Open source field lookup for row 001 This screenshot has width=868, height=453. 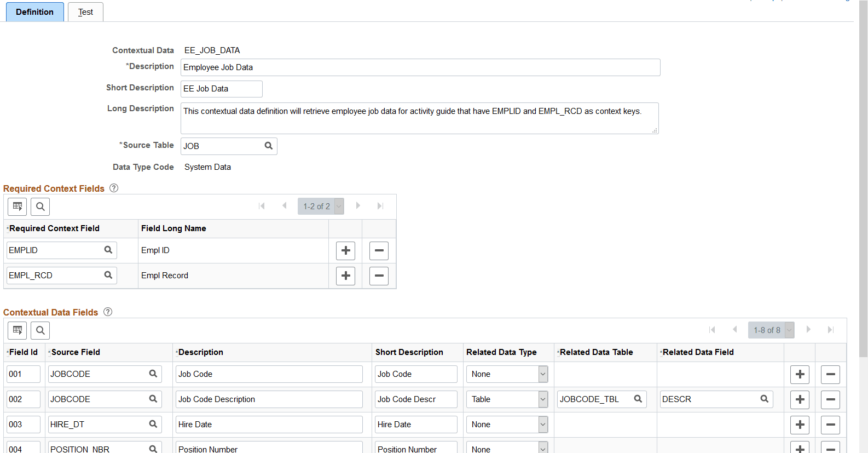click(153, 374)
